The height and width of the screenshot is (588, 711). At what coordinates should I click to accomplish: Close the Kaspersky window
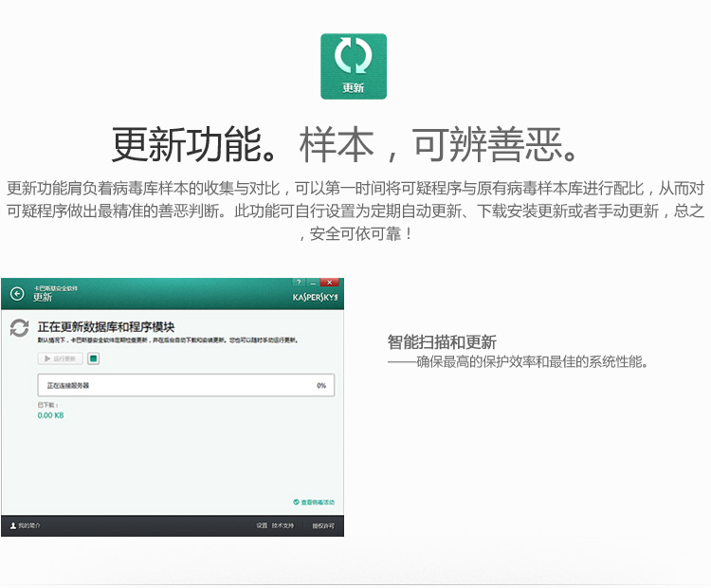point(329,283)
